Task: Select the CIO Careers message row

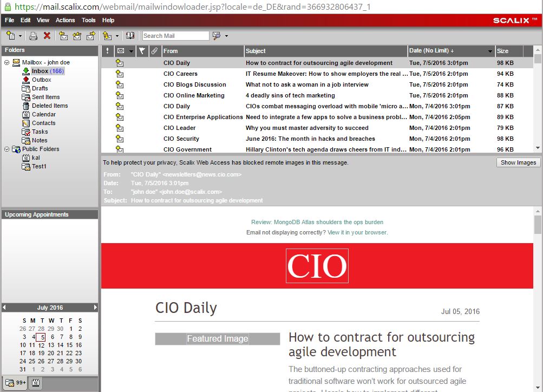Action: tap(317, 74)
